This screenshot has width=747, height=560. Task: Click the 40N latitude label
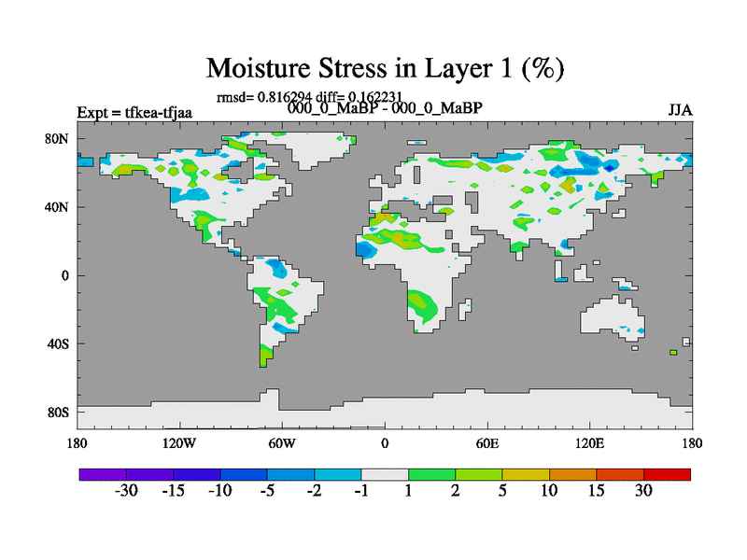point(57,207)
